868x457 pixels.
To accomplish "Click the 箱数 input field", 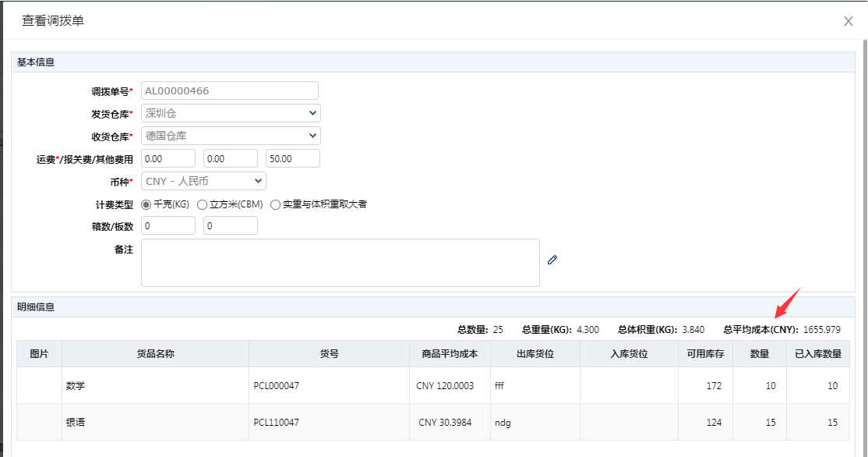I will pyautogui.click(x=168, y=225).
